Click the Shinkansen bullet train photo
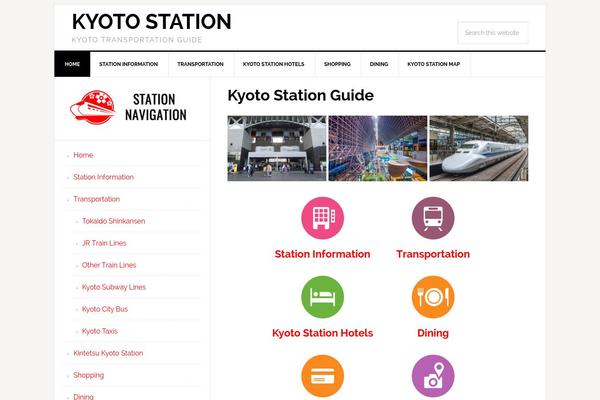The width and height of the screenshot is (600, 400). pyautogui.click(x=479, y=149)
